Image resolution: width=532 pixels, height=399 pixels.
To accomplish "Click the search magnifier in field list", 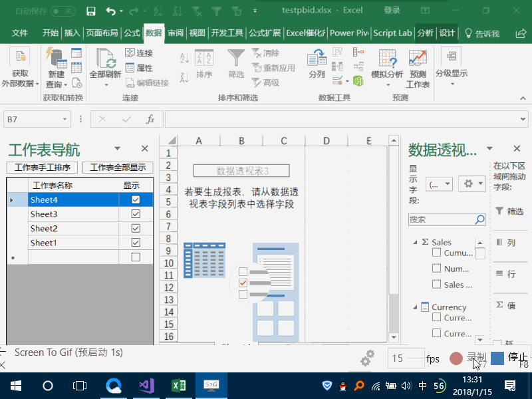I will coord(479,219).
